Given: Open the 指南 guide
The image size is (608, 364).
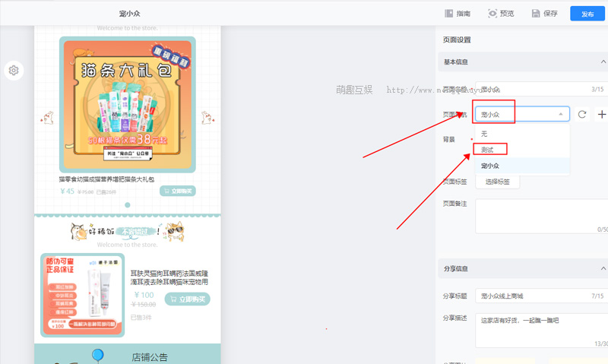Looking at the screenshot, I should coord(458,14).
